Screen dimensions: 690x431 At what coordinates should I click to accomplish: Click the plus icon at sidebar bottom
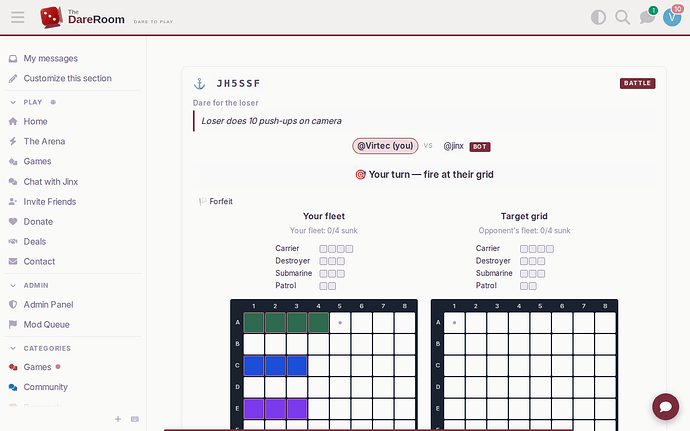(117, 419)
